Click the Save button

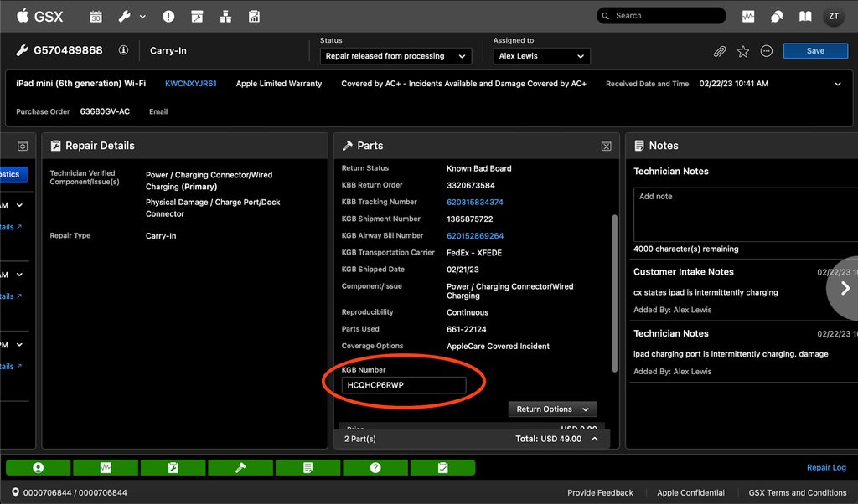point(815,51)
